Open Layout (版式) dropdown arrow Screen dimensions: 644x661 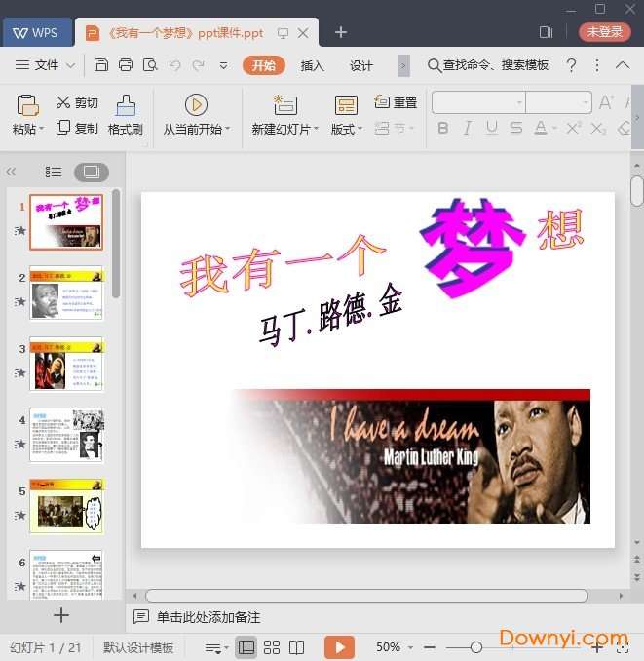click(360, 128)
